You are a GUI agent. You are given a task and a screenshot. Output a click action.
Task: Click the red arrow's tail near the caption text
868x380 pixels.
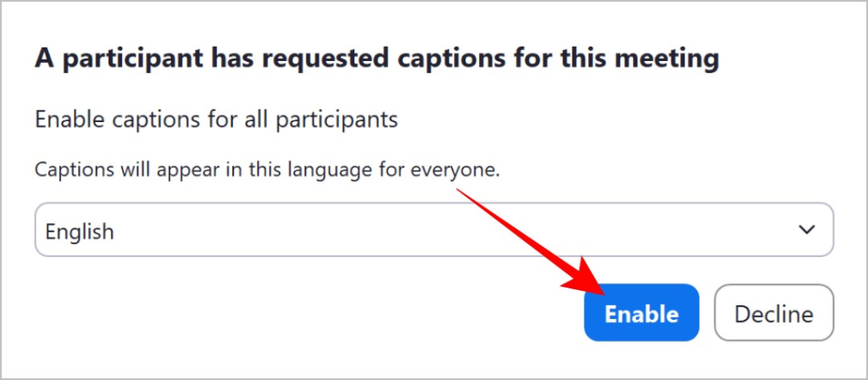pyautogui.click(x=459, y=191)
